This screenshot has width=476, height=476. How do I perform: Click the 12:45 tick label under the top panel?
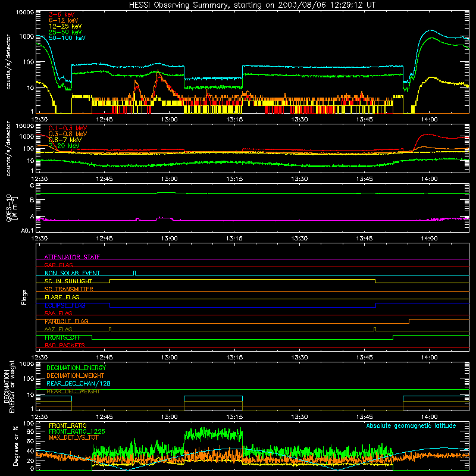tap(104, 120)
